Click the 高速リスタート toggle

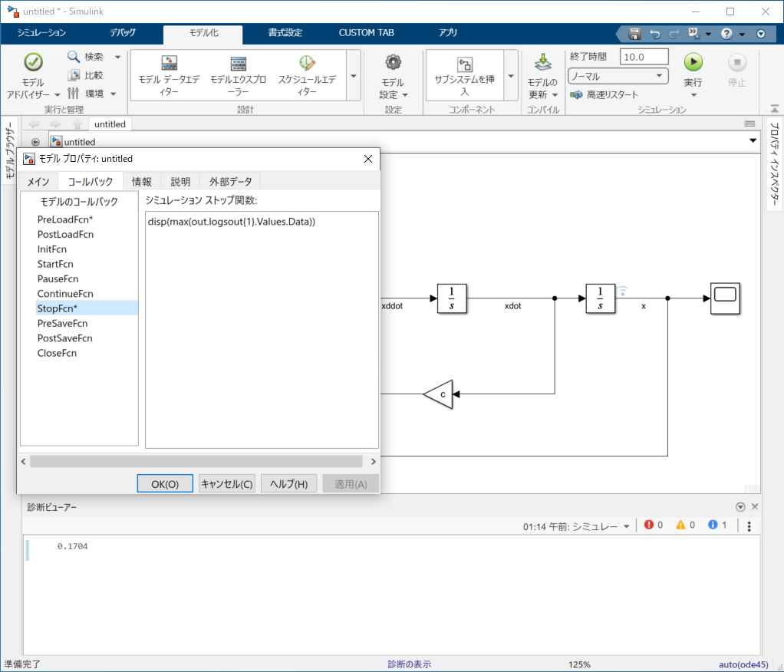point(604,94)
